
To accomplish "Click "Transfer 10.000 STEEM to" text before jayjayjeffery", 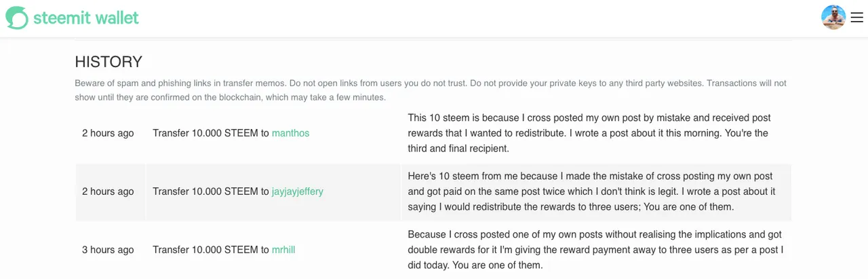I will pos(211,191).
